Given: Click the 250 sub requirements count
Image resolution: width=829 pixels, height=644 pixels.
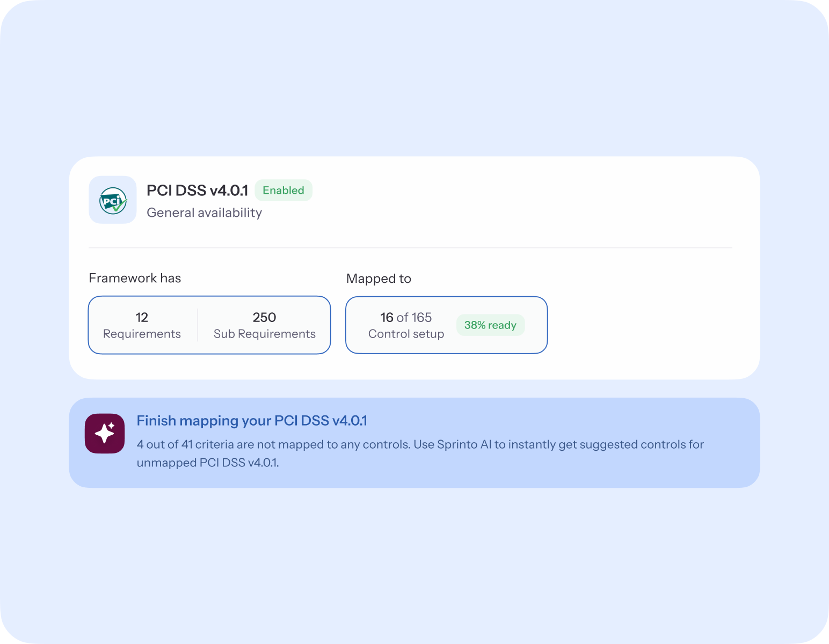Looking at the screenshot, I should coord(264,317).
